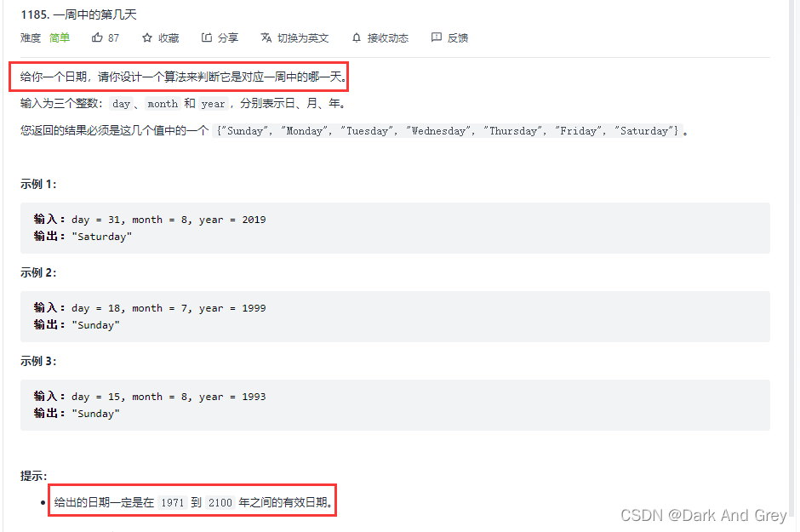Click the 提示 constraints highlighted box

click(191, 501)
